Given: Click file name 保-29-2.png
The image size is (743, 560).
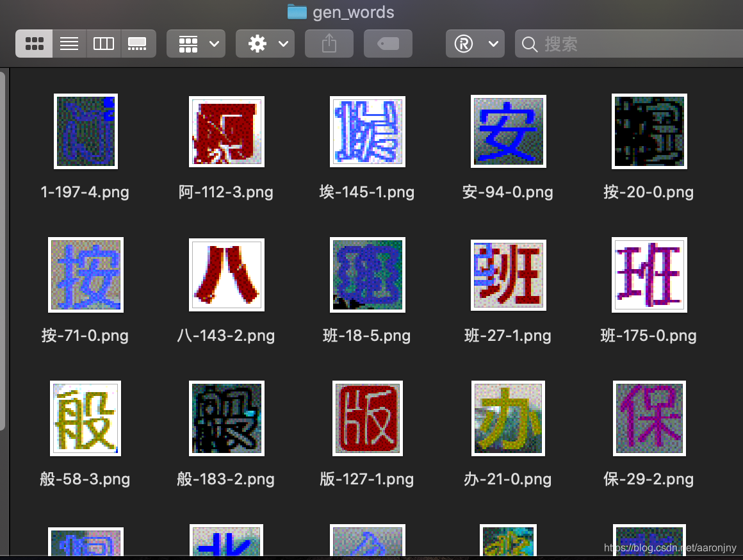Looking at the screenshot, I should (648, 479).
